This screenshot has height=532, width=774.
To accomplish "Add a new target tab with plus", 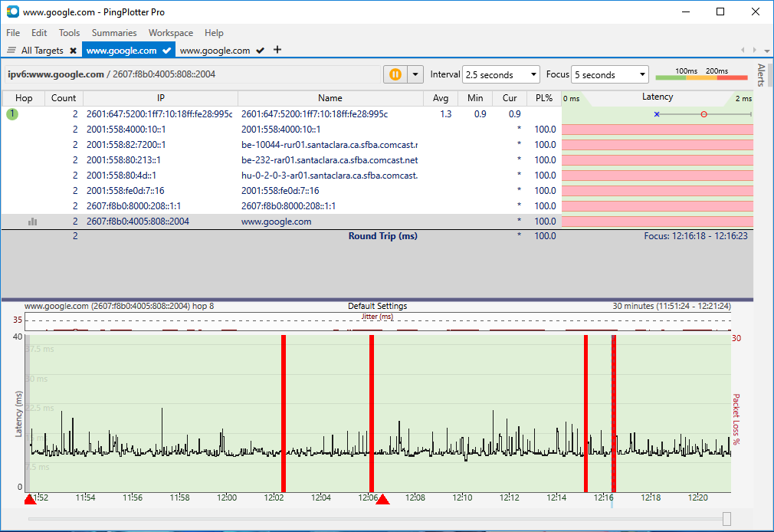I will (x=277, y=50).
